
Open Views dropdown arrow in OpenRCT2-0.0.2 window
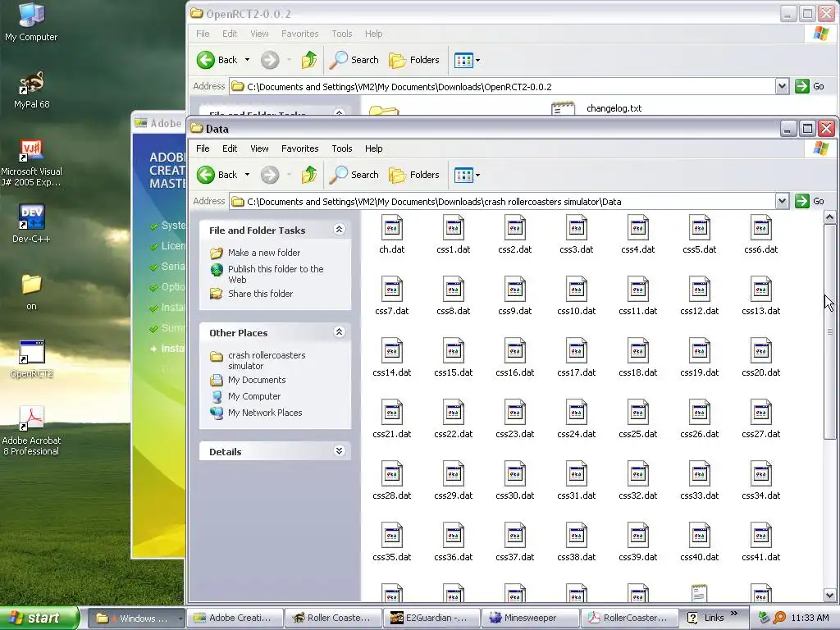pos(478,60)
